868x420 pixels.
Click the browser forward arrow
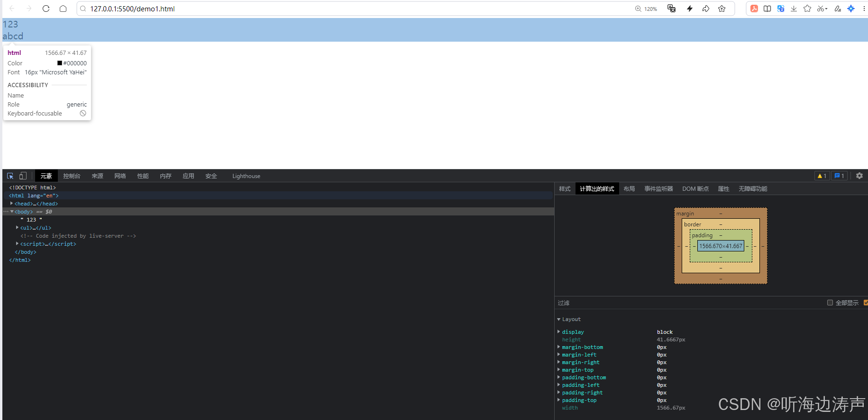click(x=29, y=9)
